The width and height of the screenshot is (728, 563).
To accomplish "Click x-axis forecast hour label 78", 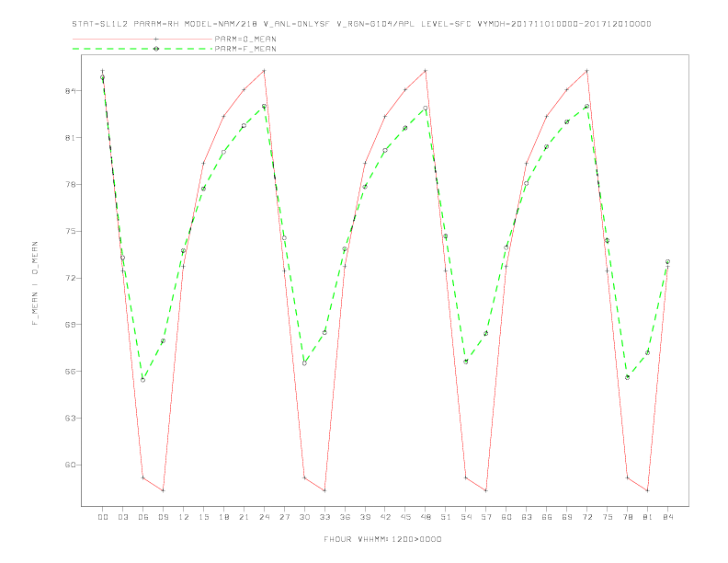I will (627, 517).
